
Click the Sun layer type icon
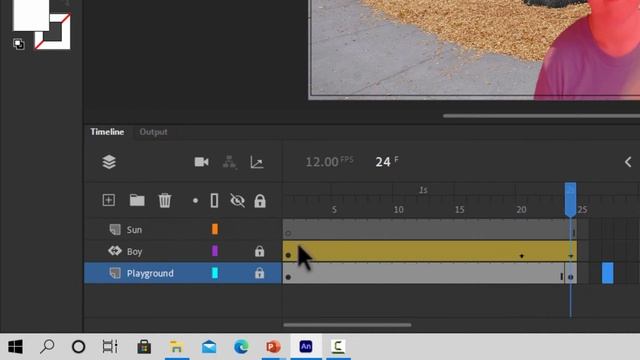point(115,229)
